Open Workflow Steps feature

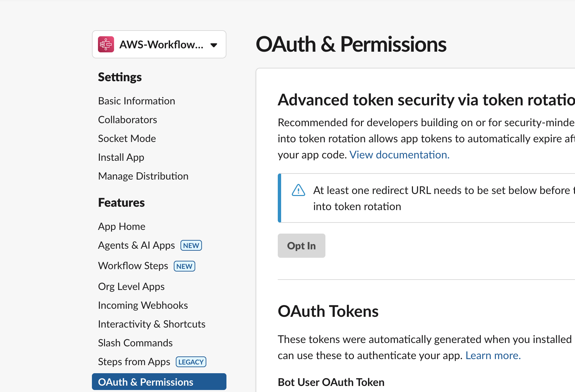click(x=133, y=266)
